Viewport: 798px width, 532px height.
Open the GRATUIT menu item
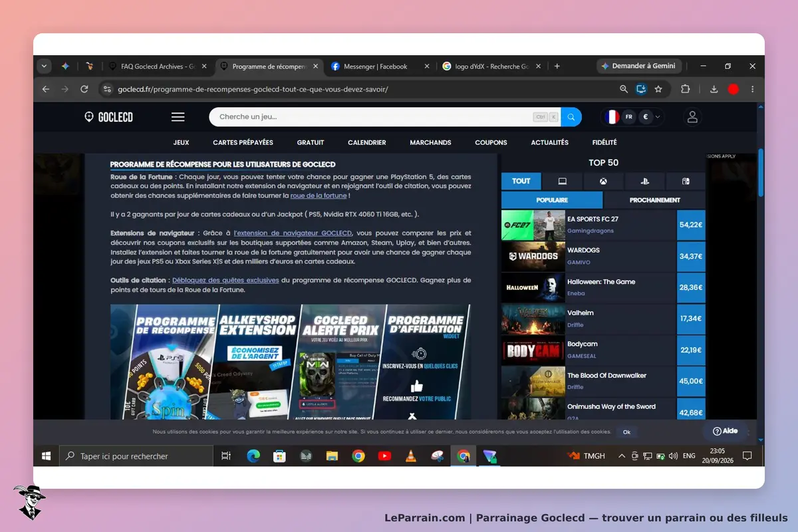point(311,142)
